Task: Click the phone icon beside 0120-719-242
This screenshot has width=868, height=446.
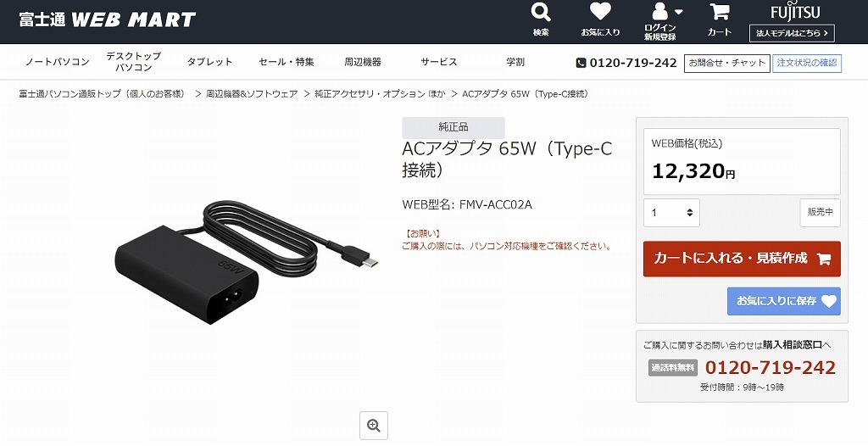Action: point(581,63)
